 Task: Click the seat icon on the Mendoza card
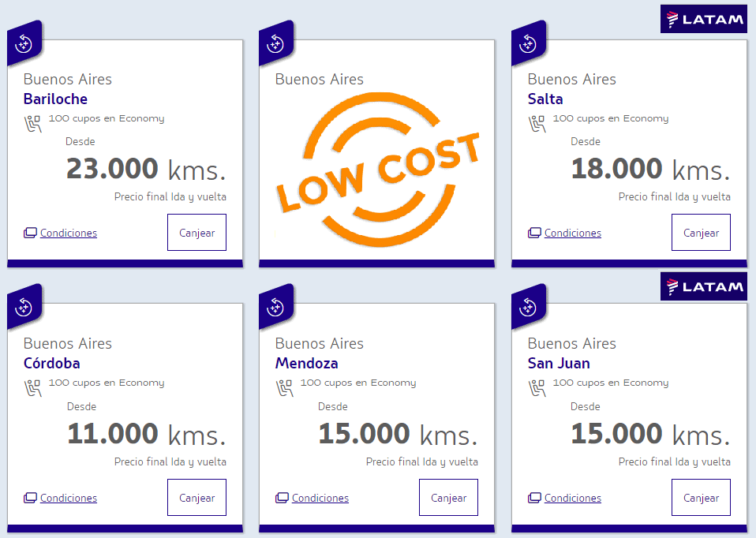coord(284,388)
